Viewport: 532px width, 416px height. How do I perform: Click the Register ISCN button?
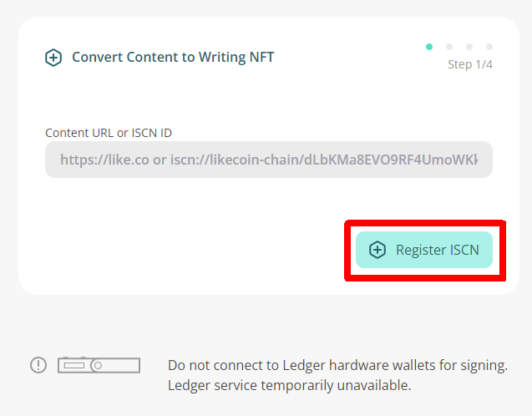[x=424, y=250]
